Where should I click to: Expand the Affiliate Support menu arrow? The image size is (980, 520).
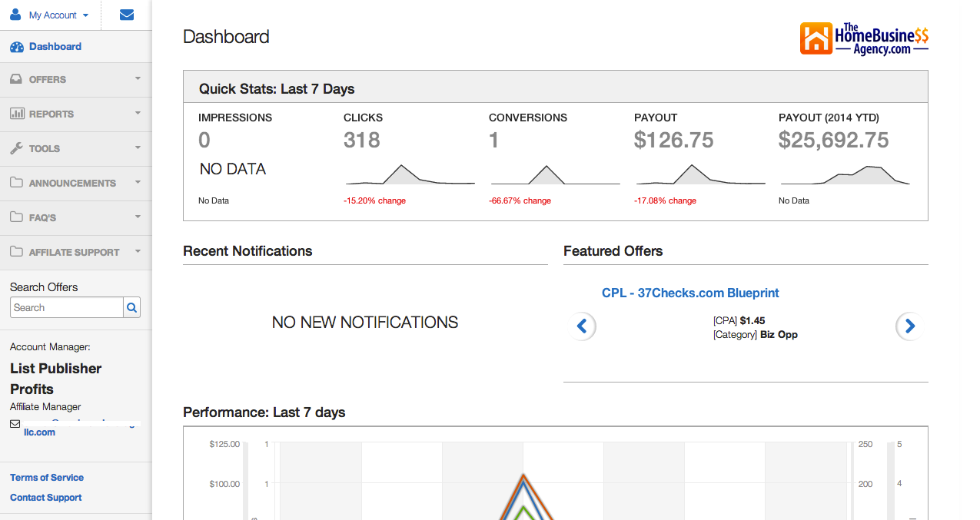point(138,251)
